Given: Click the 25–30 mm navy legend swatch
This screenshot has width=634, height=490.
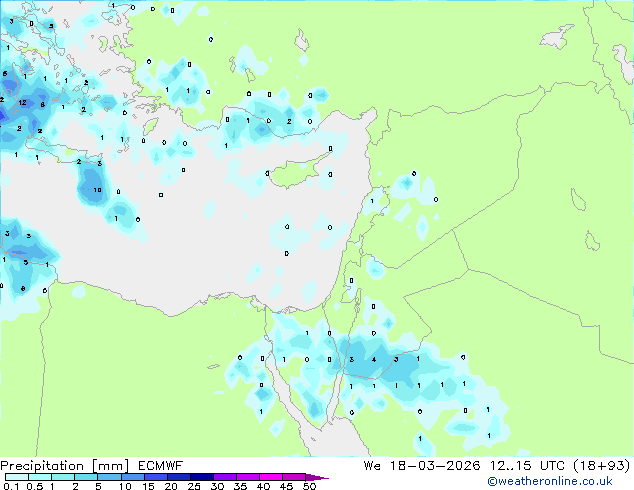Looking at the screenshot, I should (x=202, y=477).
